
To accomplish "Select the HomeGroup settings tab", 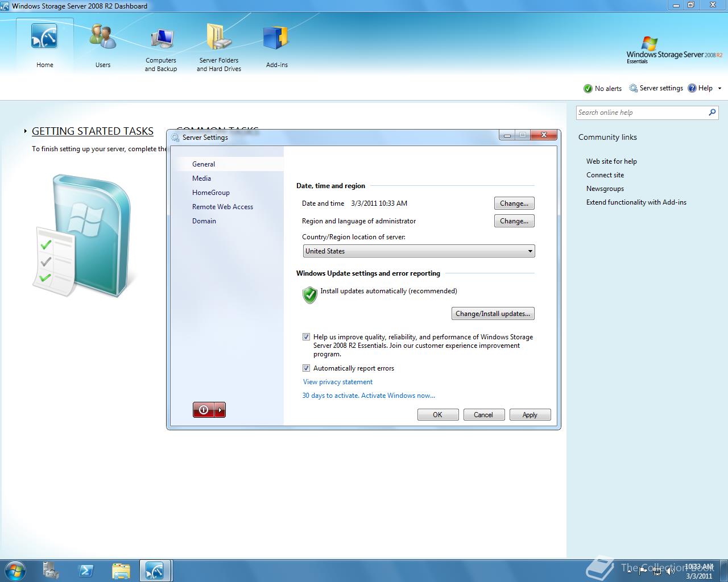I will [x=211, y=193].
